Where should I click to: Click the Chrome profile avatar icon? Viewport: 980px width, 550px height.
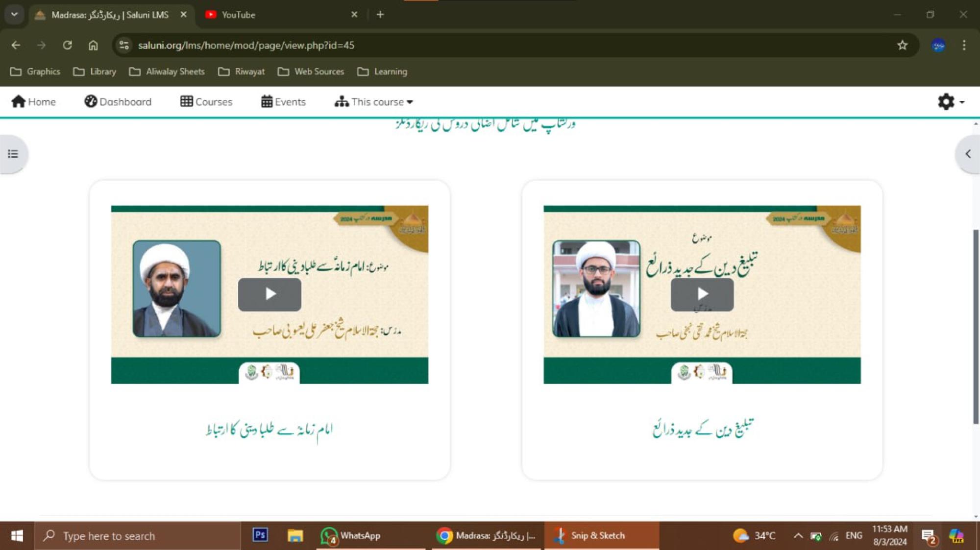coord(938,45)
